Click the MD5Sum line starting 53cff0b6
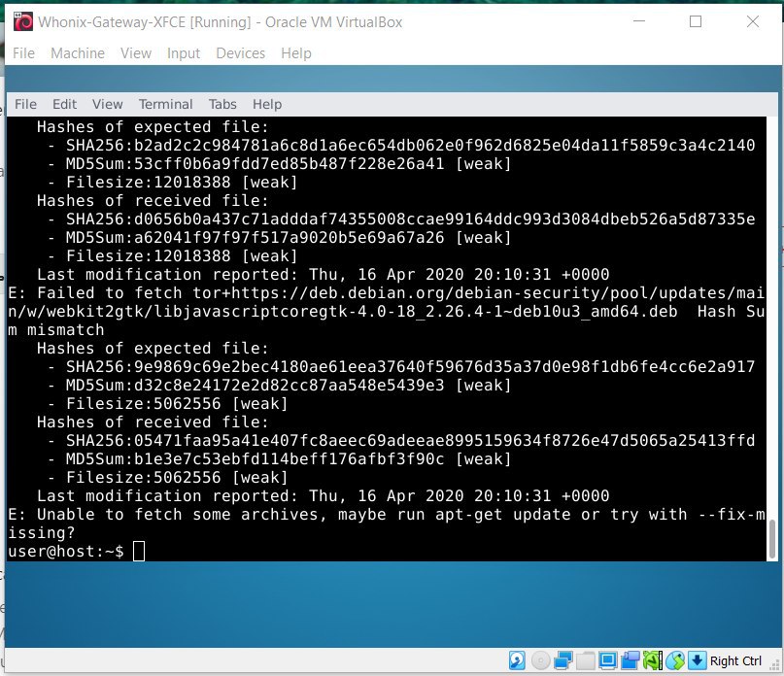 tap(280, 163)
